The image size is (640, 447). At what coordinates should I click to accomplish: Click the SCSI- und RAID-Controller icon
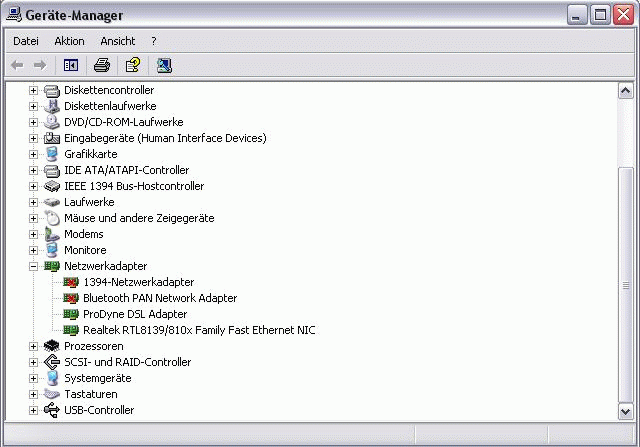coord(52,362)
